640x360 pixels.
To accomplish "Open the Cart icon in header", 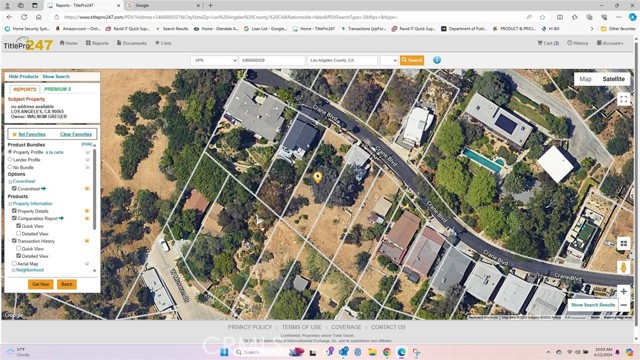I will click(x=548, y=43).
